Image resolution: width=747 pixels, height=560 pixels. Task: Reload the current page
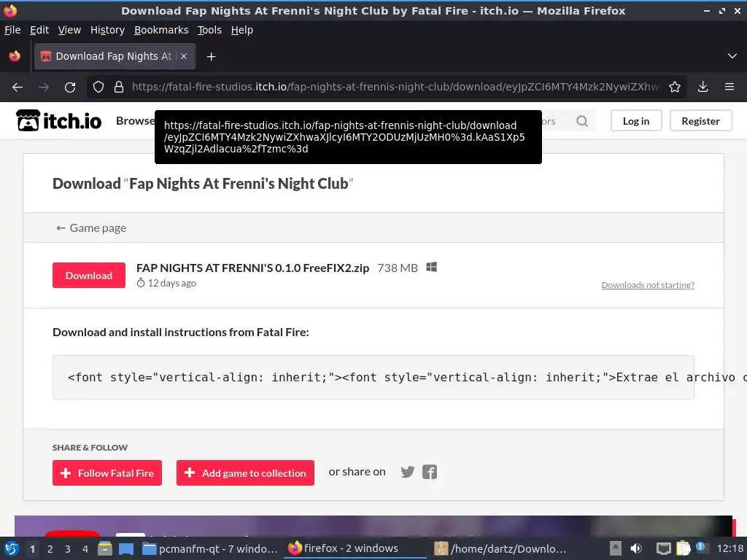tap(70, 87)
